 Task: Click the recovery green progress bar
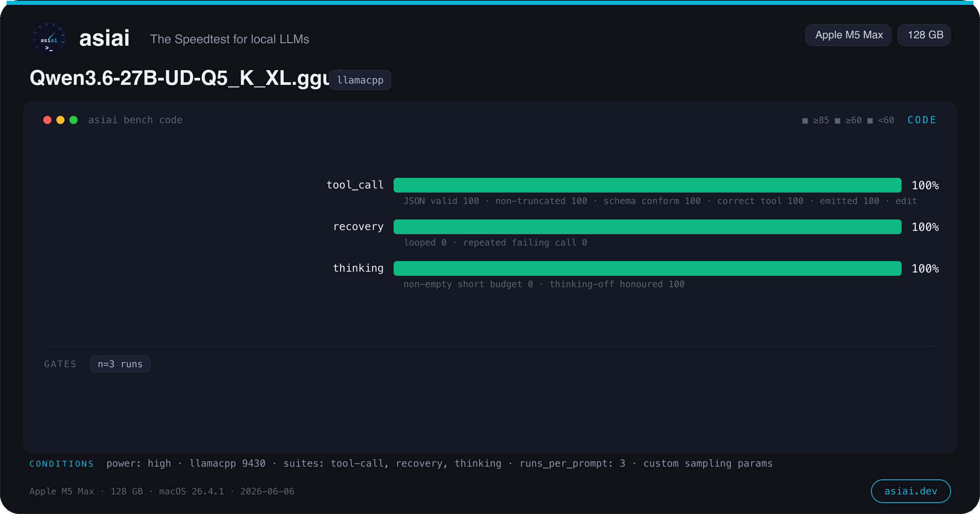[x=647, y=227]
